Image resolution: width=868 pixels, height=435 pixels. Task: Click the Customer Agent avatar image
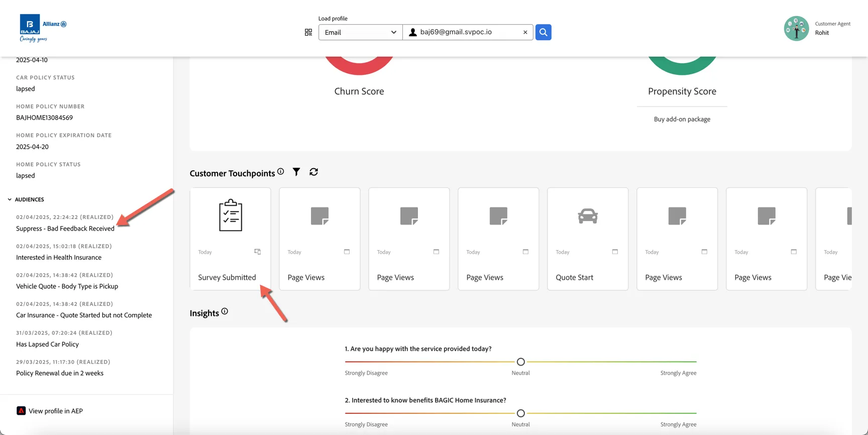[x=797, y=28]
